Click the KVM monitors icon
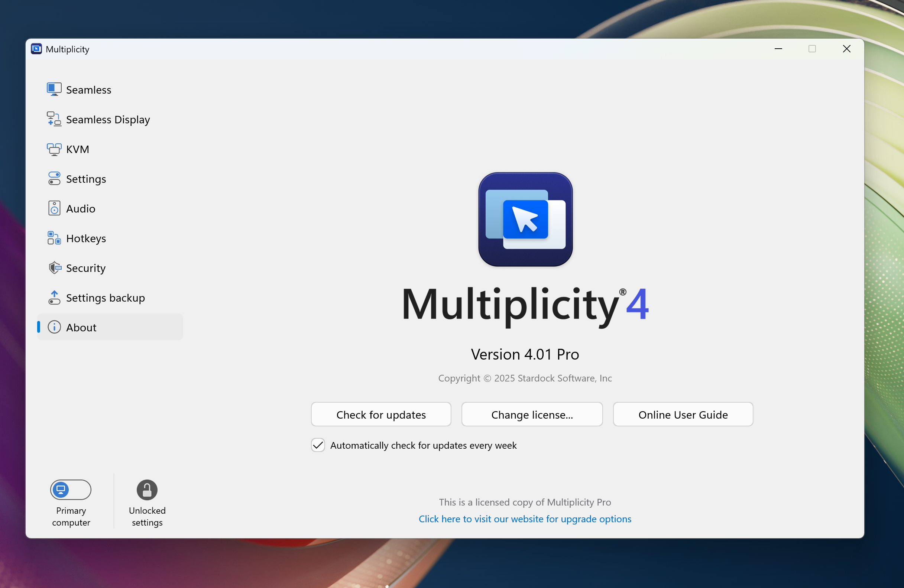This screenshot has height=588, width=904. click(54, 149)
